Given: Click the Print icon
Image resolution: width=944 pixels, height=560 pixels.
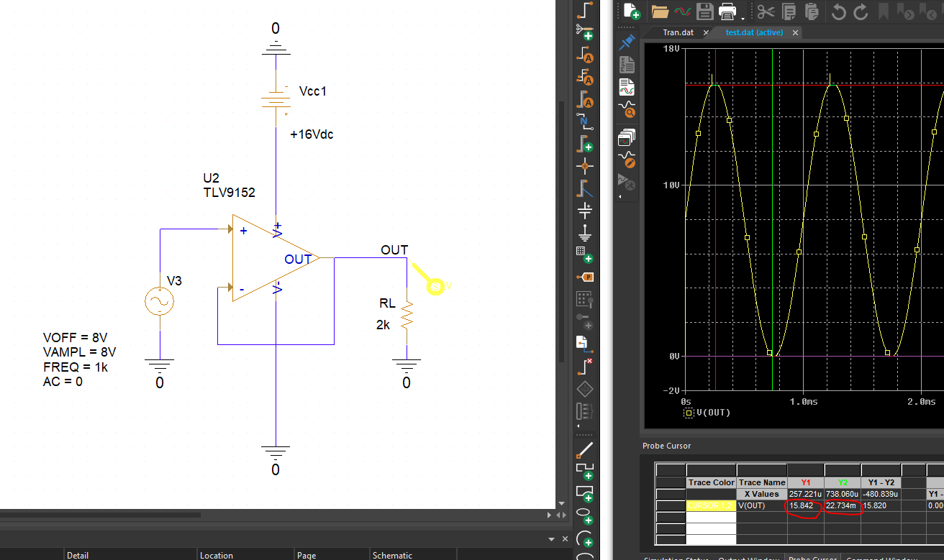Looking at the screenshot, I should pos(727,11).
